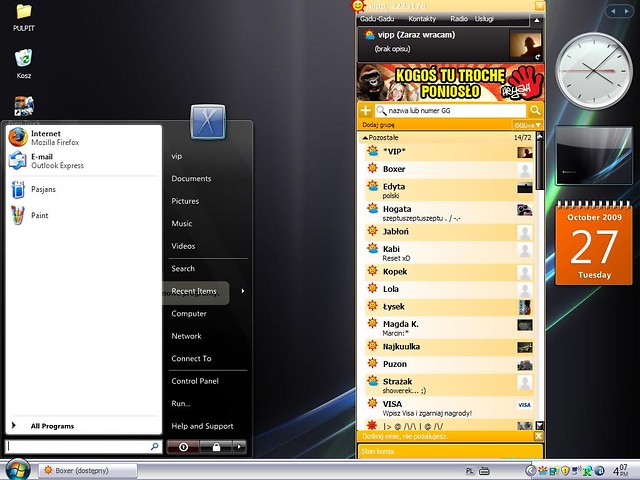
Task: Select the Edyta contact
Action: (x=449, y=191)
